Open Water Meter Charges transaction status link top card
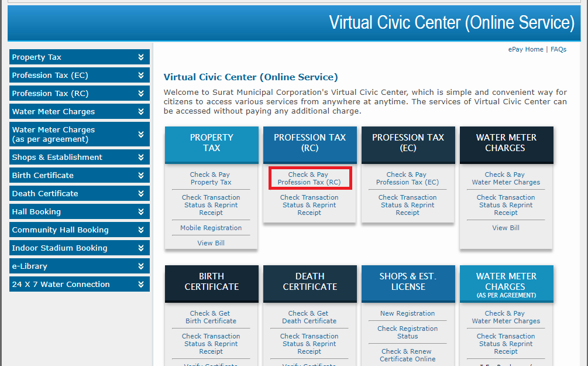 tap(506, 205)
